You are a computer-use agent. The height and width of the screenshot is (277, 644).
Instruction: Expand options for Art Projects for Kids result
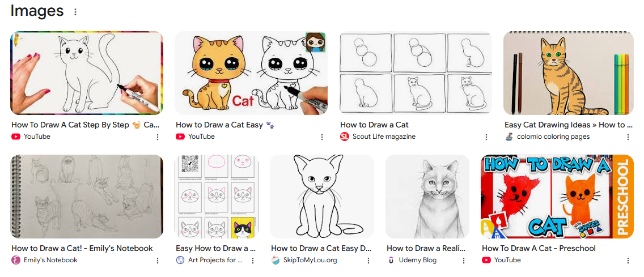tap(253, 261)
